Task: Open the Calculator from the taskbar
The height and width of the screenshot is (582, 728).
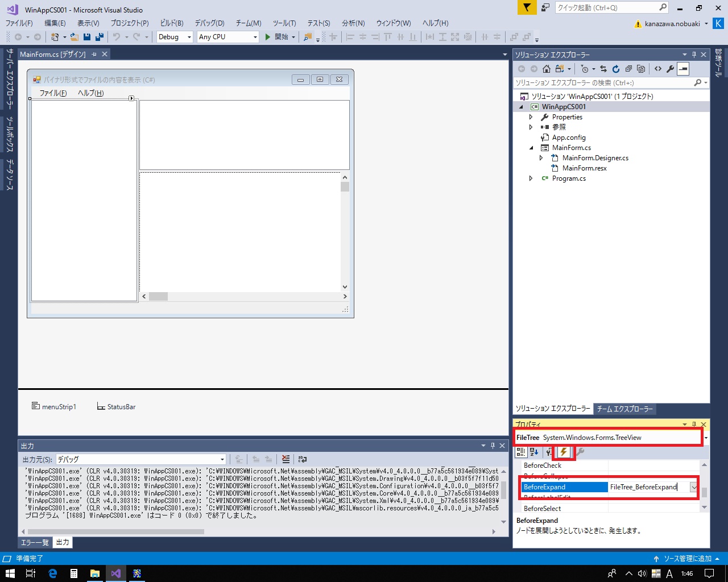Action: point(73,573)
